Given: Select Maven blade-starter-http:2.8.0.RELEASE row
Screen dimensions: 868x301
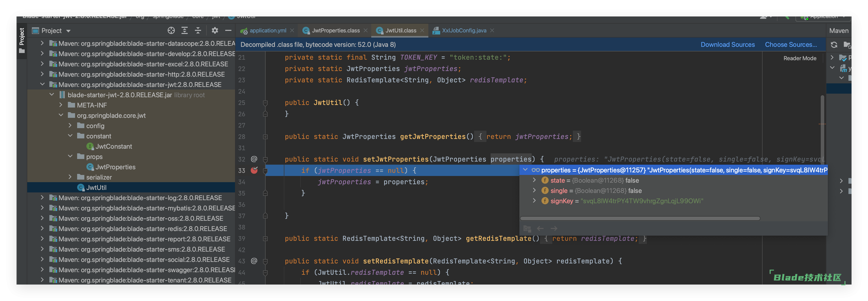Looking at the screenshot, I should tap(131, 75).
